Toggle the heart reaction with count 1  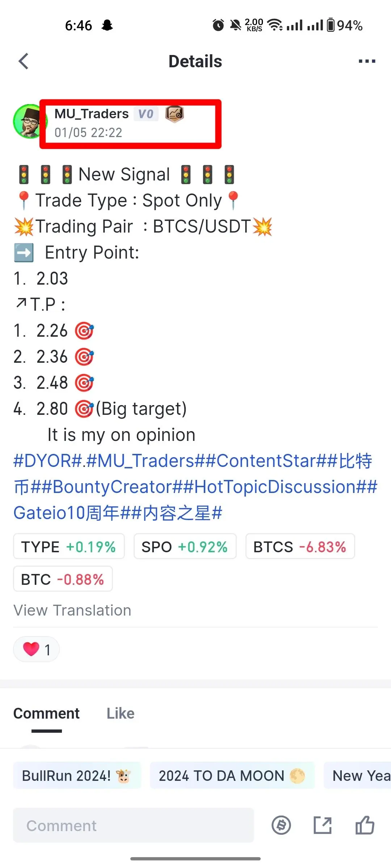[36, 649]
